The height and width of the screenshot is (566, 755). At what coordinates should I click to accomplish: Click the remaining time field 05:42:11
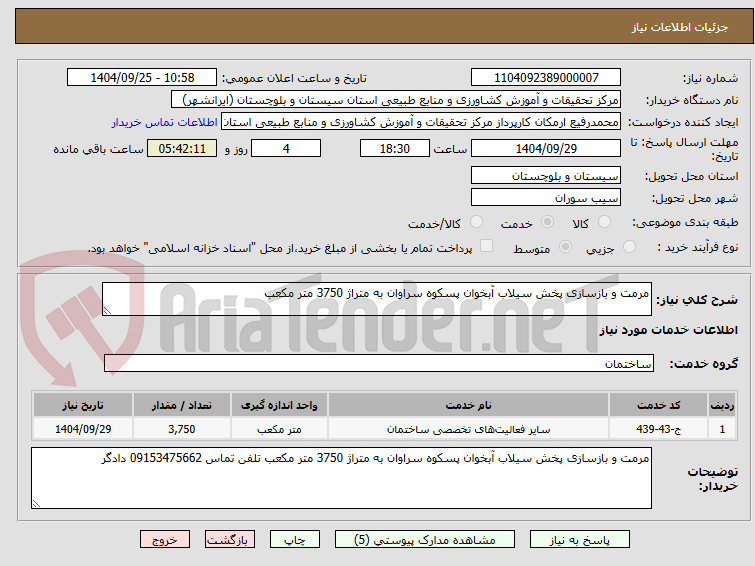click(182, 148)
